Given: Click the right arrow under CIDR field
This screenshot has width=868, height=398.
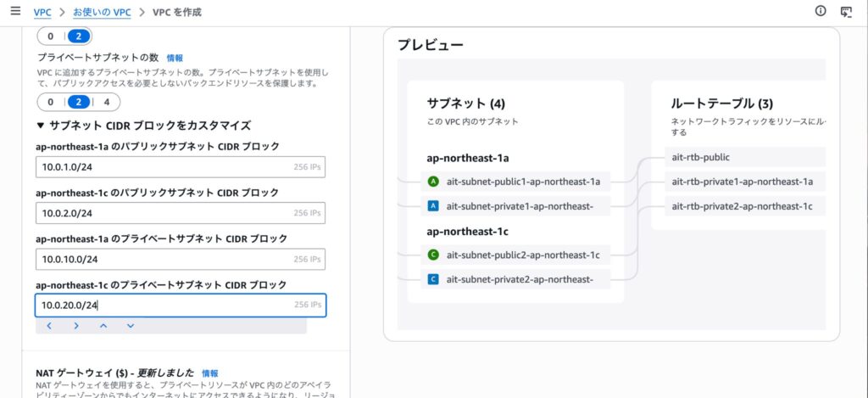Looking at the screenshot, I should click(76, 326).
